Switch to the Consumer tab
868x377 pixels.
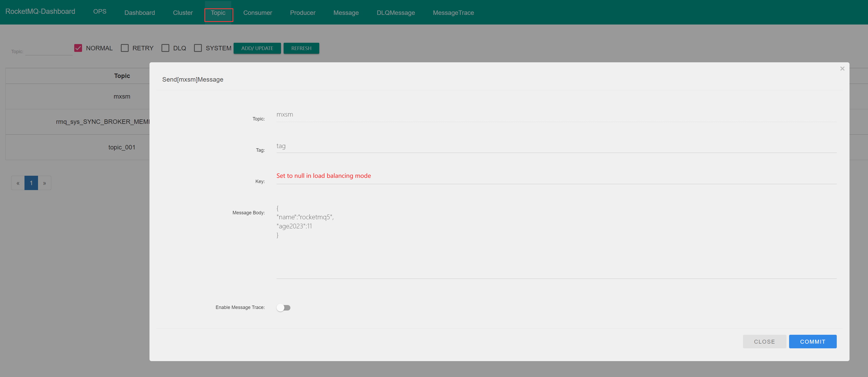(x=258, y=13)
